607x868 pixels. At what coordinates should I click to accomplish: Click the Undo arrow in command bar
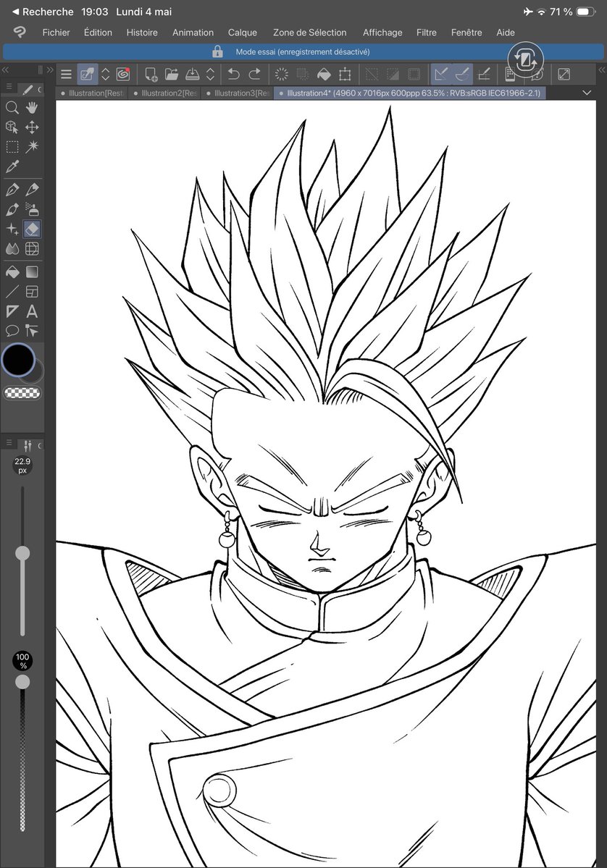point(234,74)
